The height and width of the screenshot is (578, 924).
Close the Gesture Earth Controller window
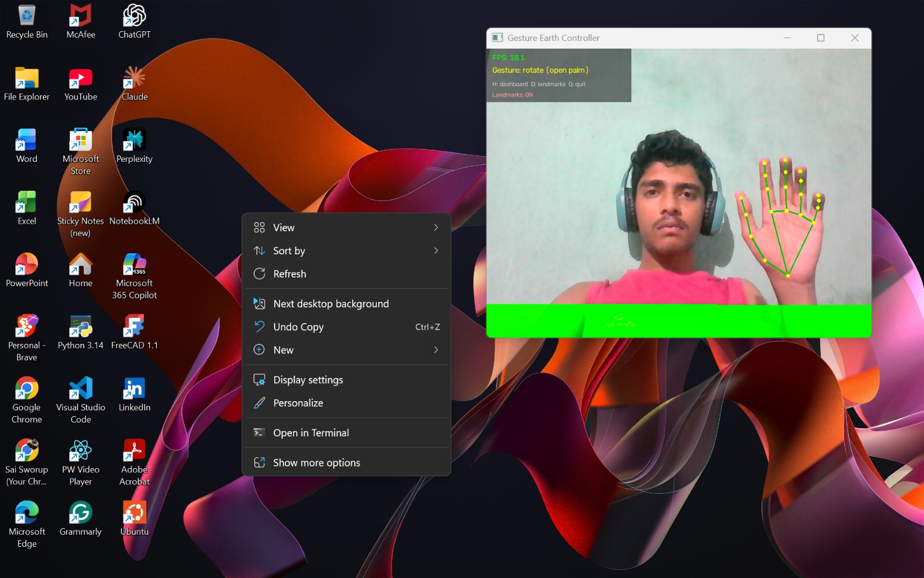click(855, 38)
